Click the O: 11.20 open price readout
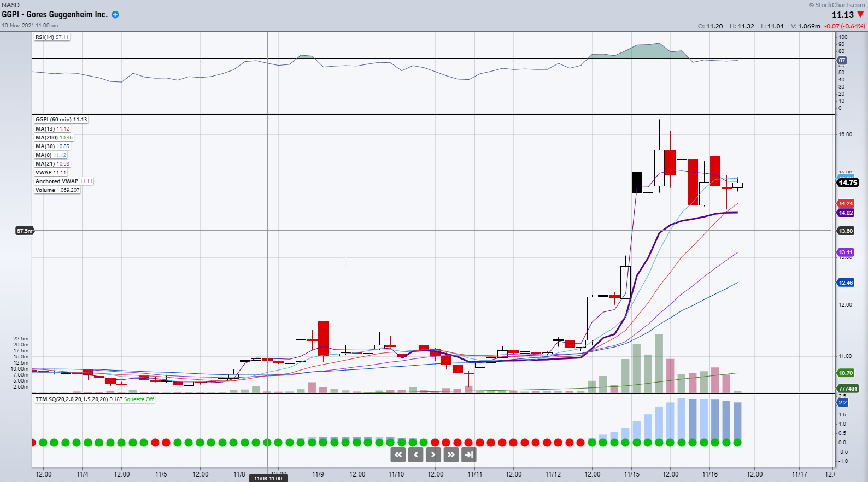 point(711,26)
